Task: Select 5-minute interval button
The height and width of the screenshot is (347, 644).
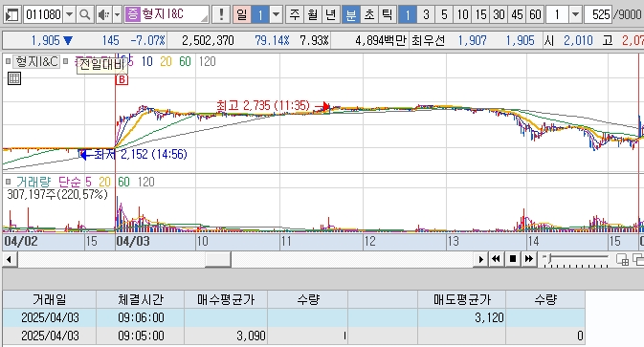Action: pos(444,14)
